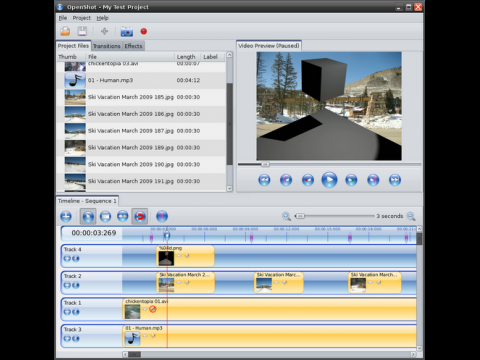The image size is (480, 360).
Task: Click the timeline horizontal scrollbar thumb
Action: [134, 354]
